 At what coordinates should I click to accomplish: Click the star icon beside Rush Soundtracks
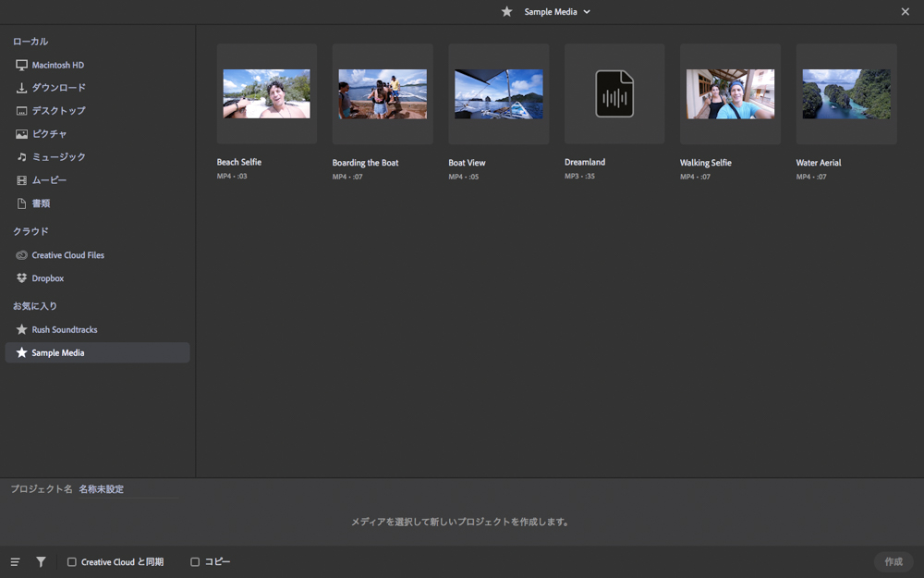[x=22, y=329]
